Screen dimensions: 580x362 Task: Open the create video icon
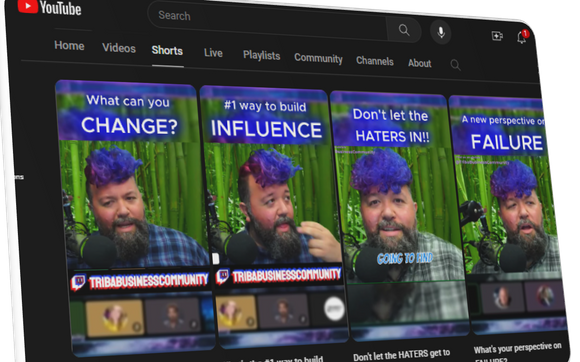[x=497, y=36]
